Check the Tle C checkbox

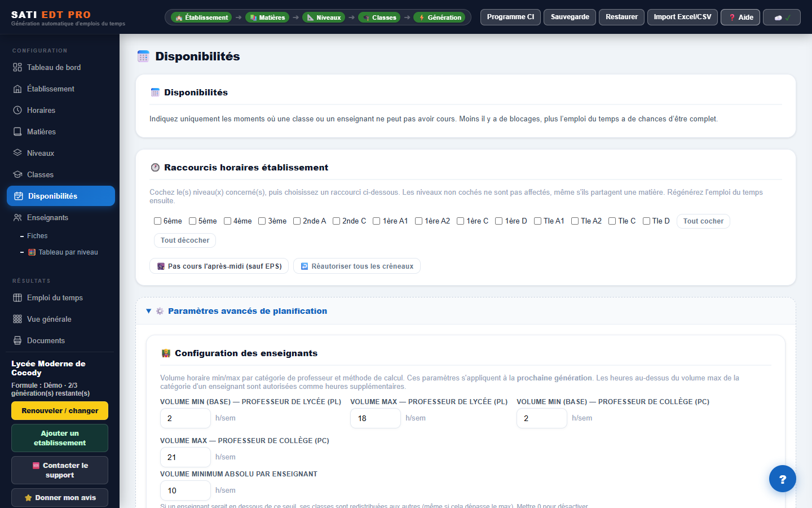coord(612,221)
